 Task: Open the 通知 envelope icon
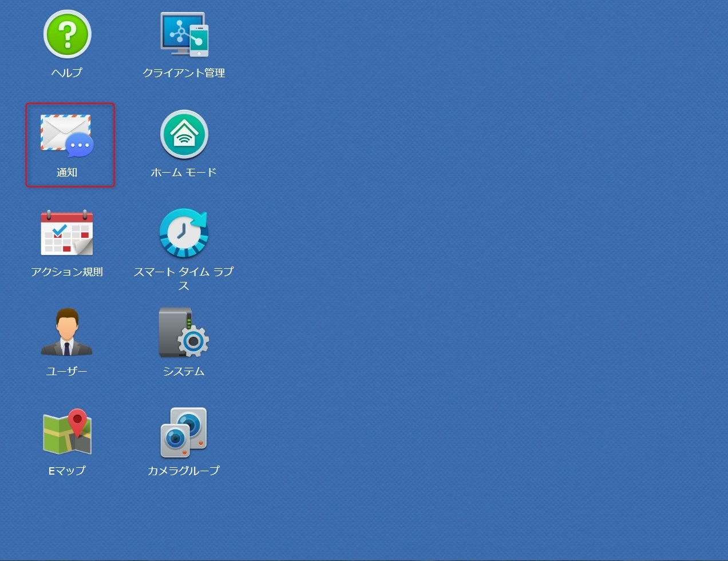(67, 135)
